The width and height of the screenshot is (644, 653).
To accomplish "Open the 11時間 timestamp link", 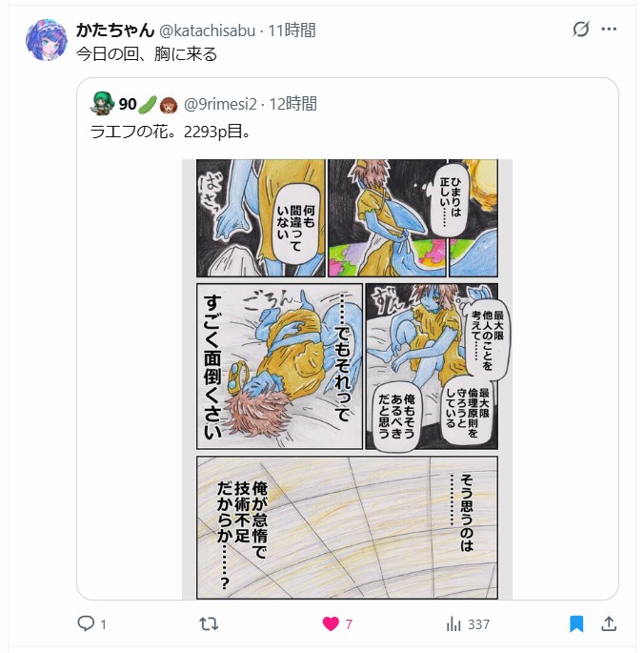I will (292, 31).
